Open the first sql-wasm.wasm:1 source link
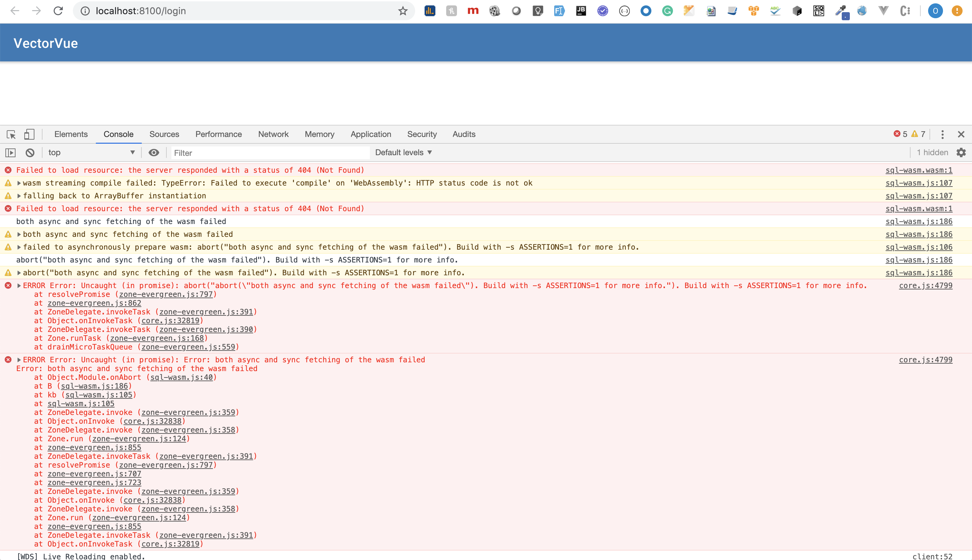The image size is (972, 560). pyautogui.click(x=919, y=170)
